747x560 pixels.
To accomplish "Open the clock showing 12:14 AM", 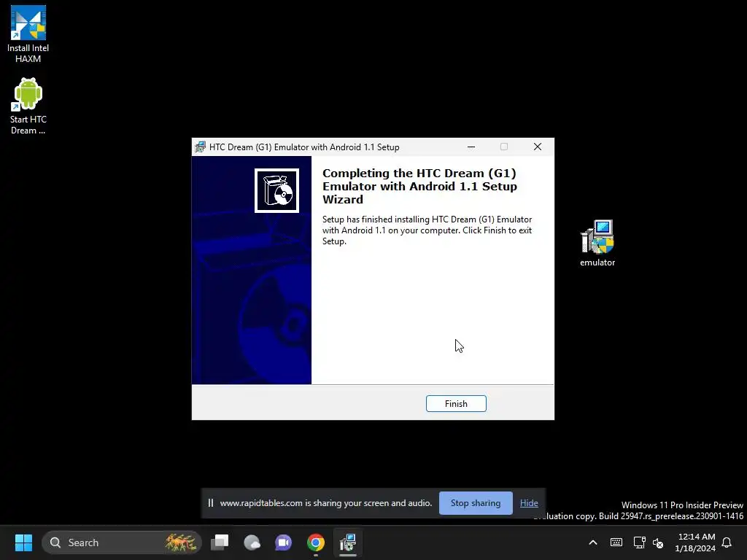I will (x=695, y=542).
